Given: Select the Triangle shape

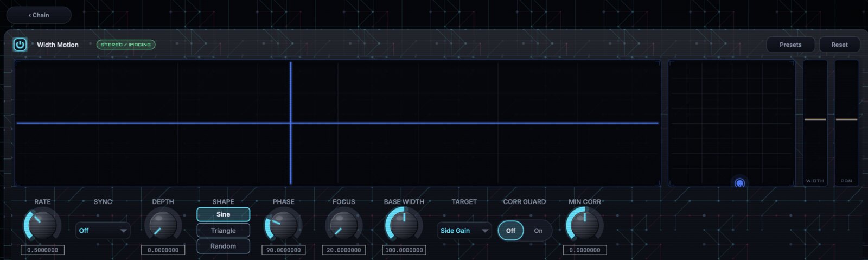Looking at the screenshot, I should pos(223,231).
